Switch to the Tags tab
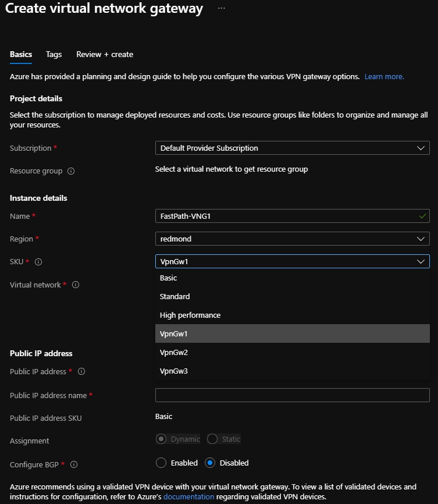 (x=54, y=54)
